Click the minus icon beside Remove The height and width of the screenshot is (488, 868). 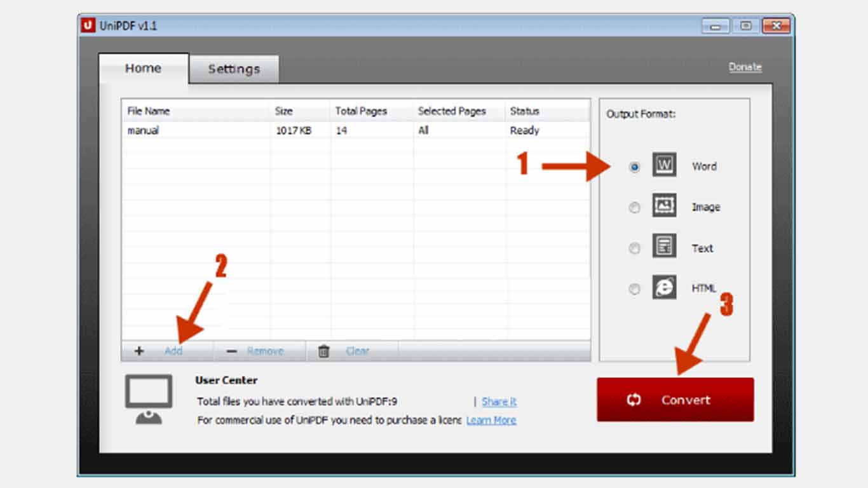(x=231, y=351)
